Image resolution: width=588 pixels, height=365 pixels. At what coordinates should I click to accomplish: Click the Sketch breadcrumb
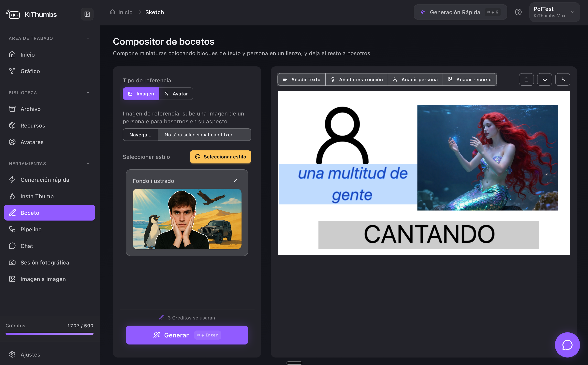[x=154, y=12]
